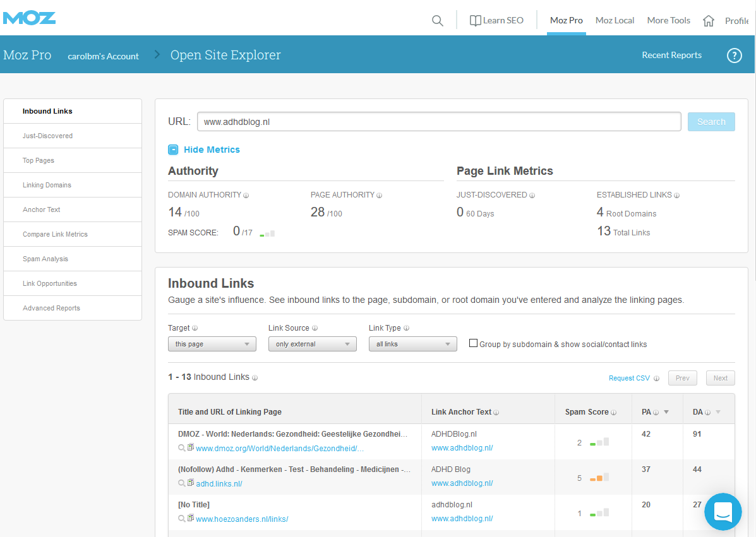756x537 pixels.
Task: Click page icon on hoezoanders.nl row
Action: click(x=191, y=518)
